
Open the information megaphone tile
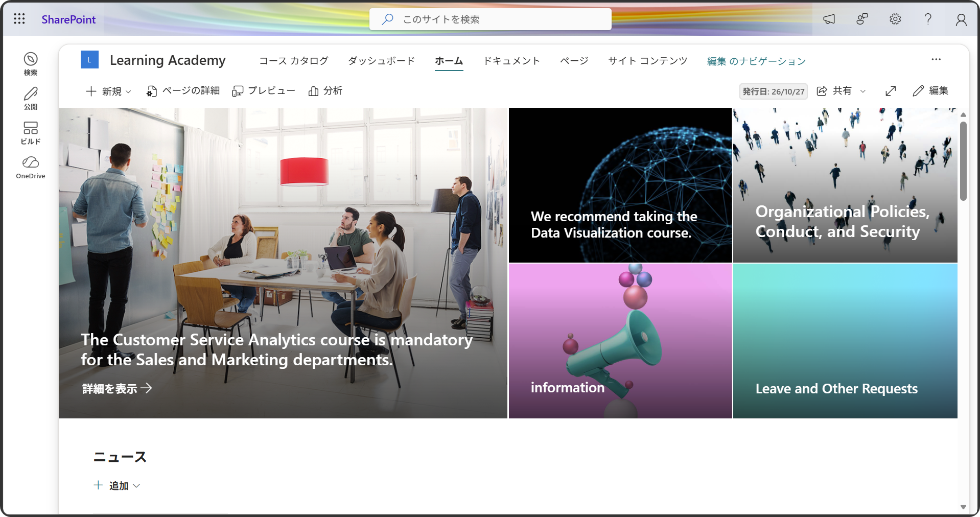coord(620,341)
